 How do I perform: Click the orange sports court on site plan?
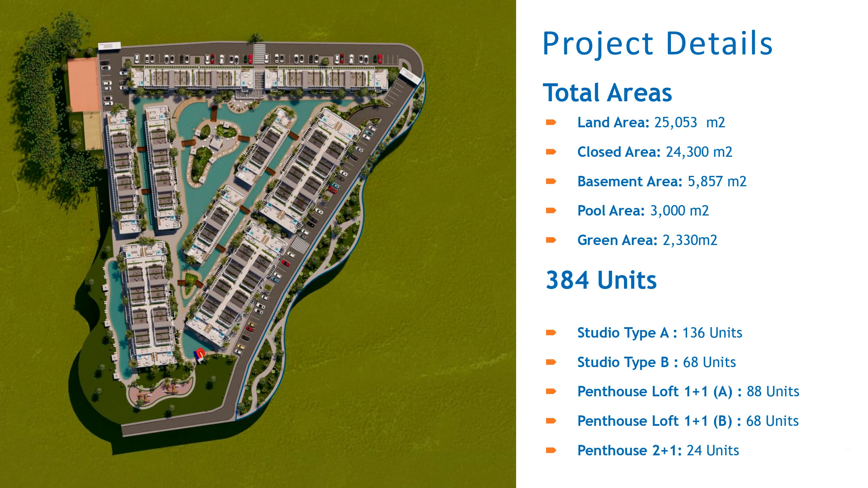84,84
